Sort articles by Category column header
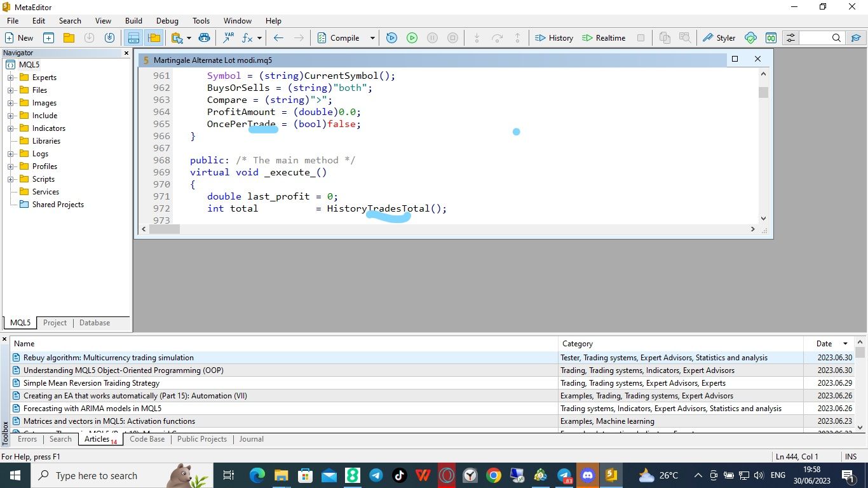This screenshot has height=488, width=868. click(681, 344)
